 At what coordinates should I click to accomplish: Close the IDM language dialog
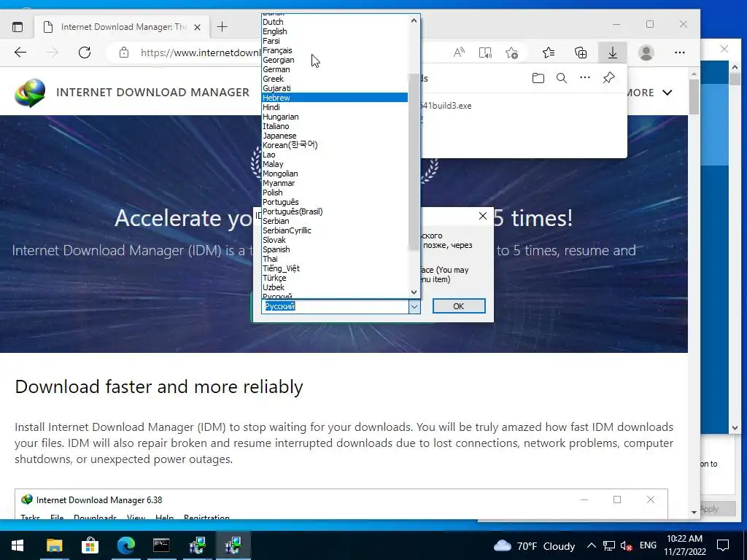click(483, 216)
